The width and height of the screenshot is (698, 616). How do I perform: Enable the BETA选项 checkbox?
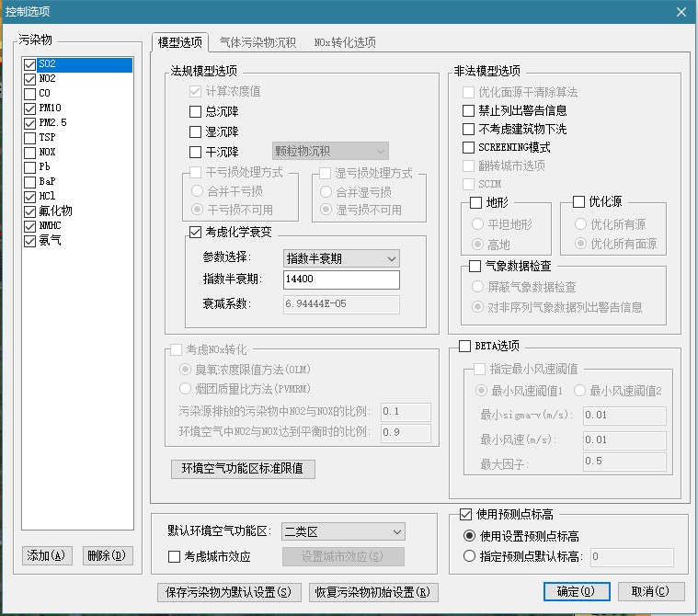point(464,346)
